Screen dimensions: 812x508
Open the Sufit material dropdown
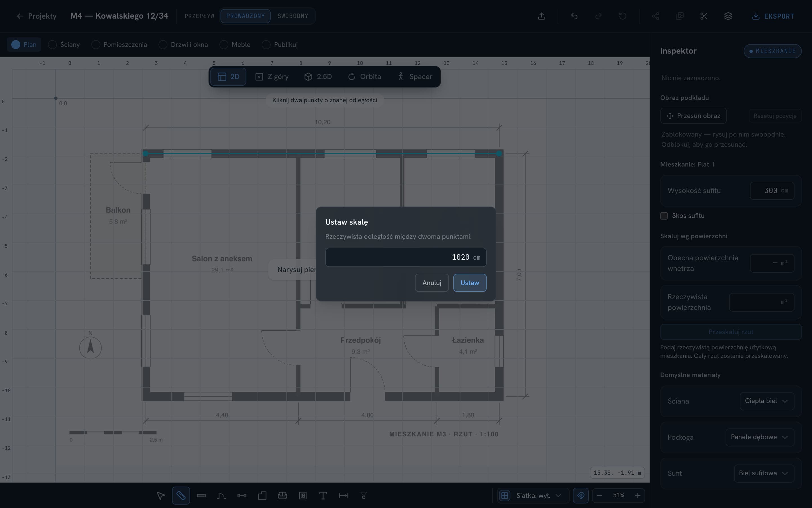[x=764, y=473]
